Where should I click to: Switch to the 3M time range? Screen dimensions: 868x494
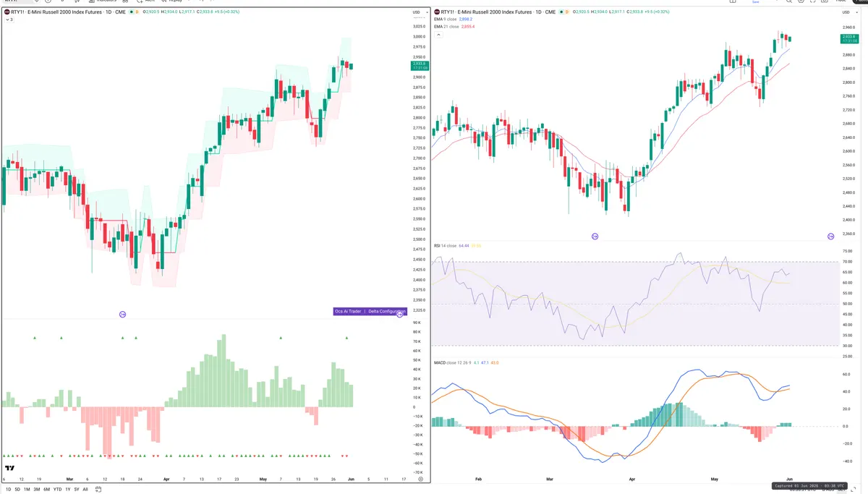[x=36, y=489]
